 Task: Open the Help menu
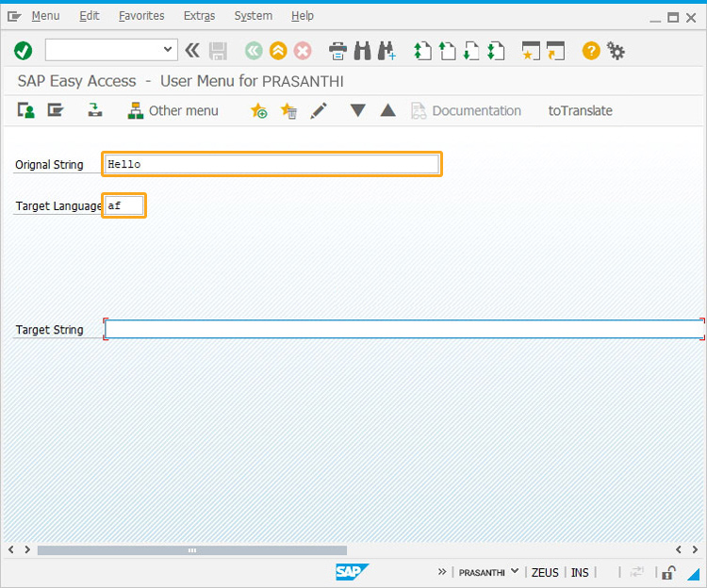coord(302,16)
